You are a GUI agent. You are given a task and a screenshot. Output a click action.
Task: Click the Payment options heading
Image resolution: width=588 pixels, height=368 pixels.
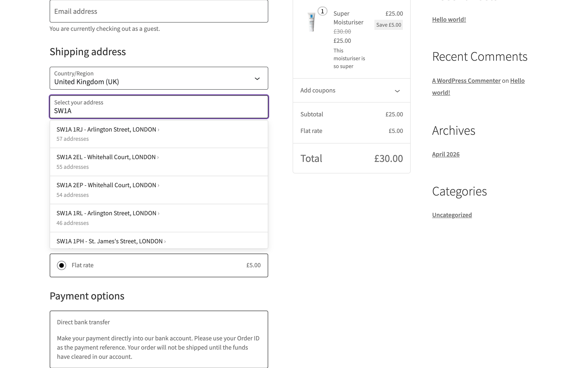[x=87, y=296]
